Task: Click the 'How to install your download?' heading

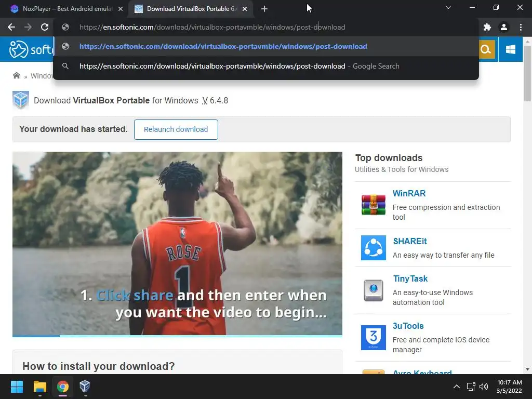Action: coord(98,366)
